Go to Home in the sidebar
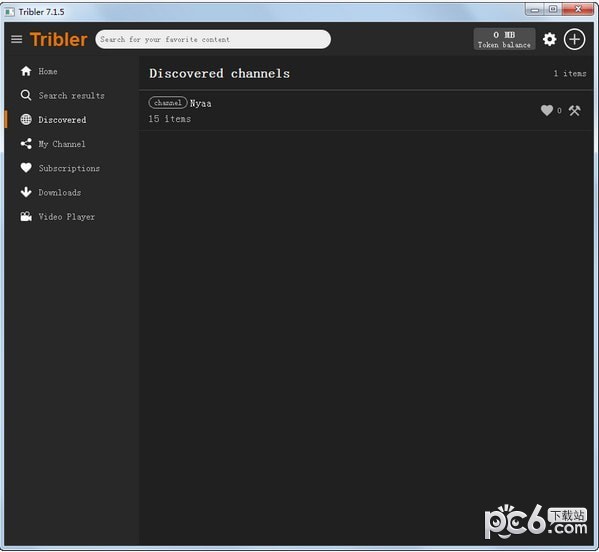The image size is (599, 552). point(48,71)
